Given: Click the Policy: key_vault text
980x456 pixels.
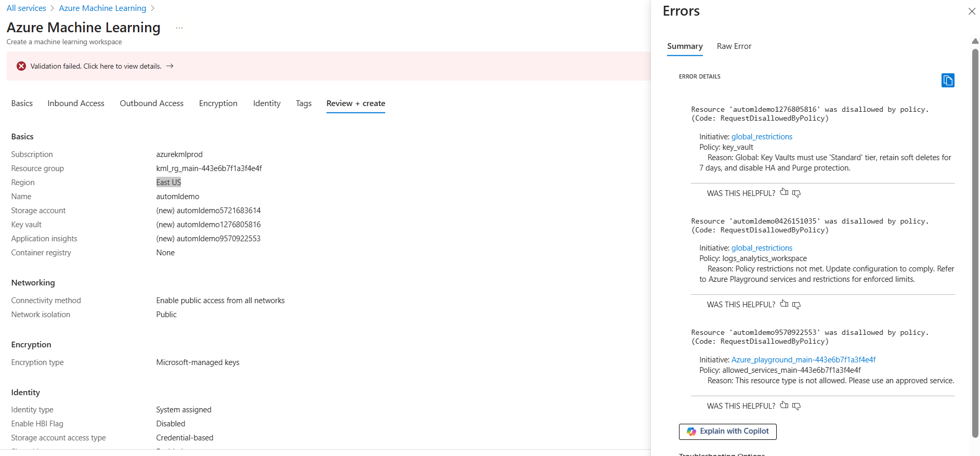Looking at the screenshot, I should click(726, 147).
